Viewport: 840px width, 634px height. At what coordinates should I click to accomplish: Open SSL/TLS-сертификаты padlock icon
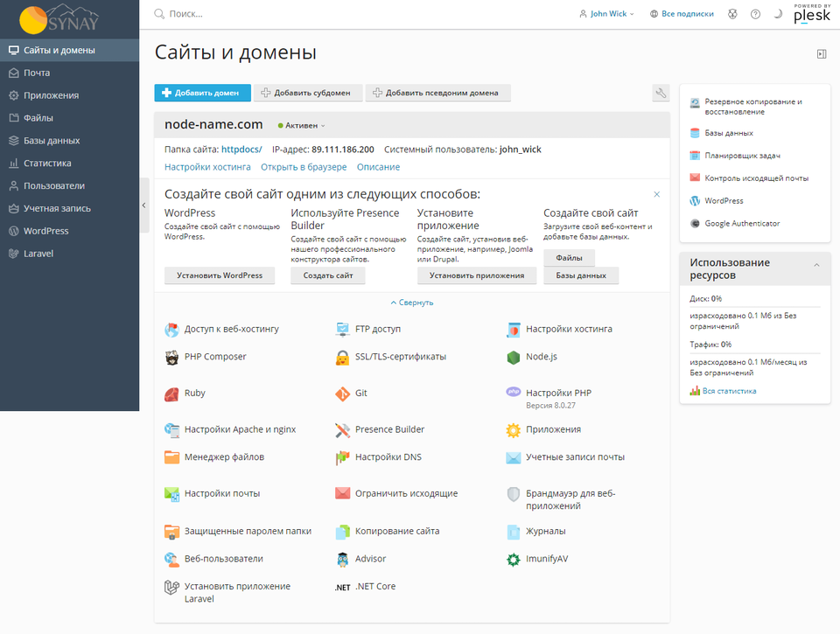tap(342, 357)
